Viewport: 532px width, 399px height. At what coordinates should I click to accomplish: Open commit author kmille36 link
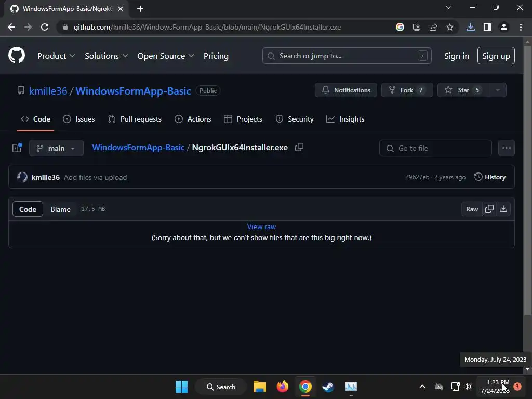coord(46,177)
